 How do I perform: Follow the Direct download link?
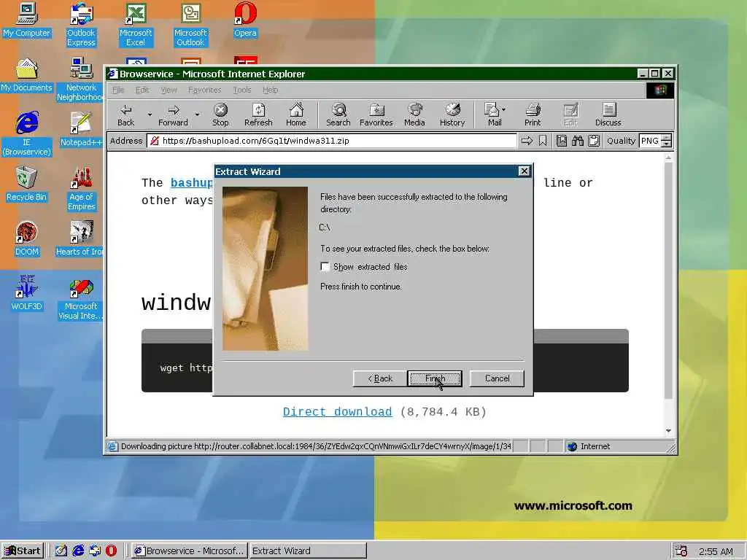click(337, 412)
